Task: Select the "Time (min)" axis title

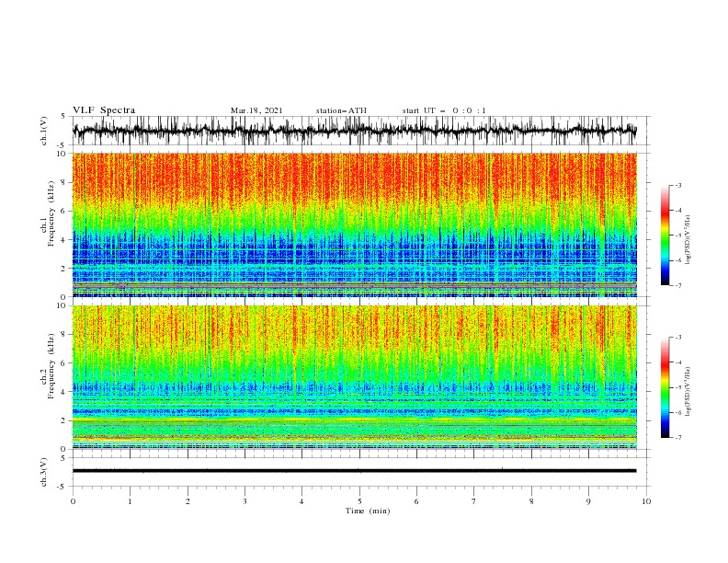Action: [x=368, y=511]
